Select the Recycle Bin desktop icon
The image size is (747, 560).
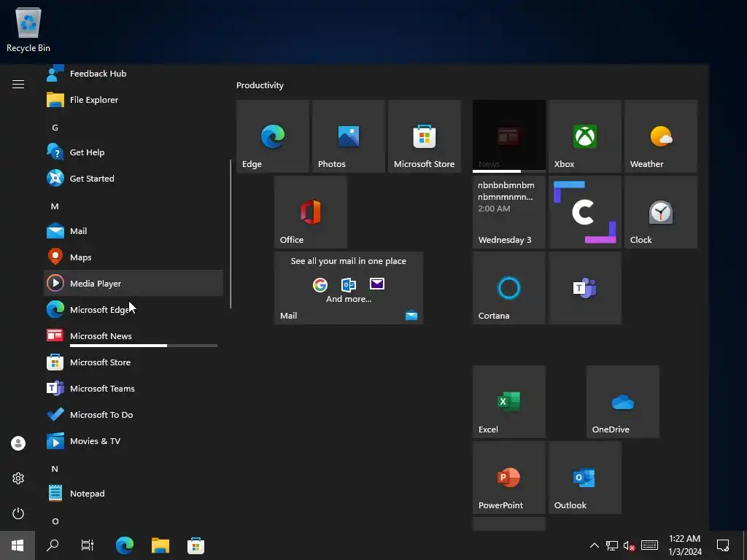pos(28,29)
